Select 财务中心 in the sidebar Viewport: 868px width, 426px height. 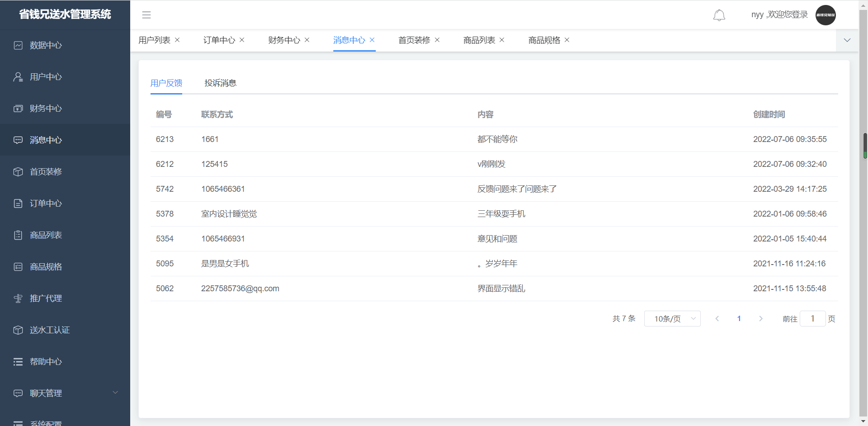(46, 109)
